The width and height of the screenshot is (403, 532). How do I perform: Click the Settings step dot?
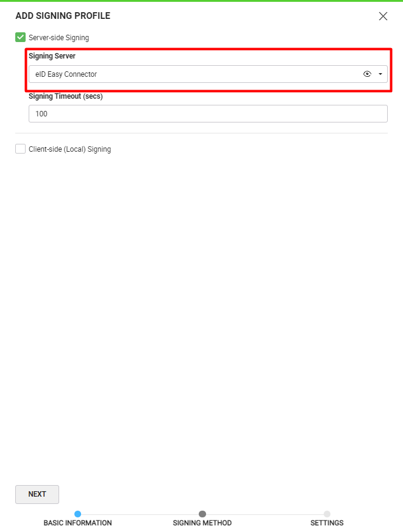tap(327, 514)
